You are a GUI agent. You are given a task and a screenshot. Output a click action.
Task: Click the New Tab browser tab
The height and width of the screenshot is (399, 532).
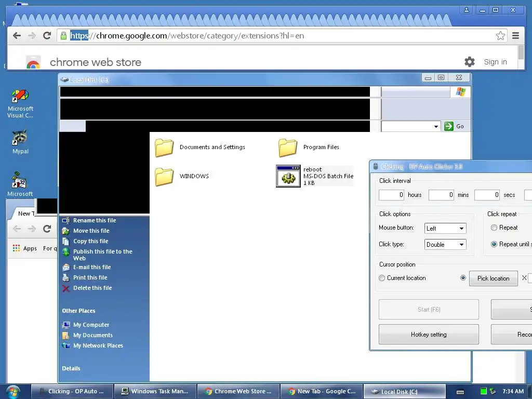[24, 214]
